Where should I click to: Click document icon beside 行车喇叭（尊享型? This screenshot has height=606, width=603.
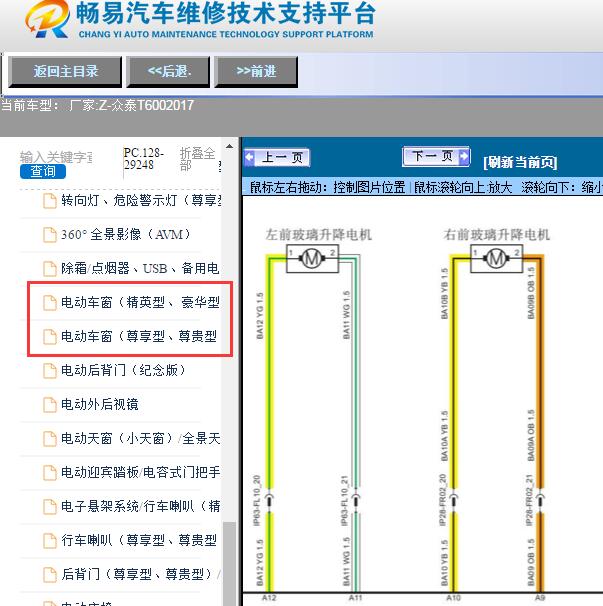(49, 540)
